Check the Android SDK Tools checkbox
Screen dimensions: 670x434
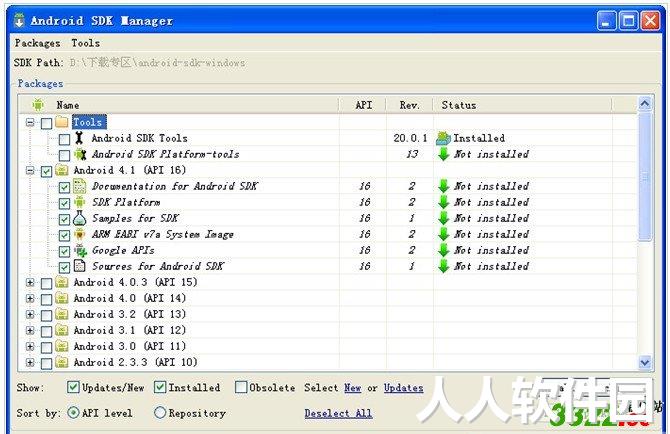tap(64, 139)
